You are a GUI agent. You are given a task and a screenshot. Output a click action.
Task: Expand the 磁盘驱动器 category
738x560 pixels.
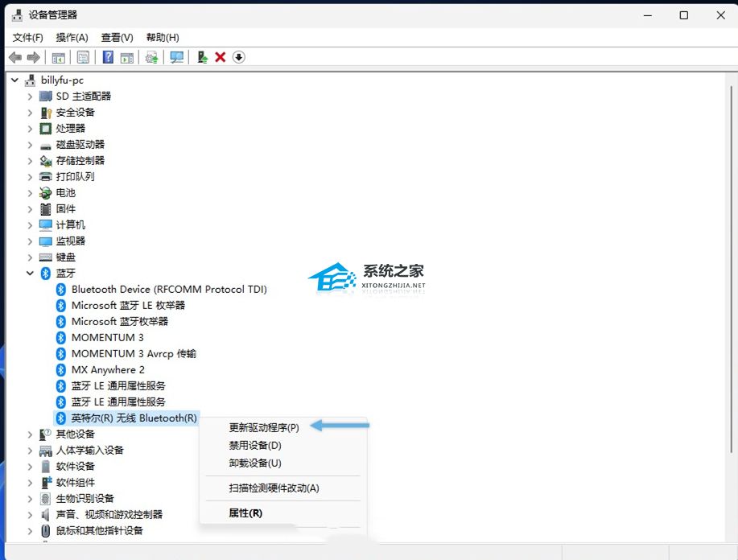coord(30,145)
